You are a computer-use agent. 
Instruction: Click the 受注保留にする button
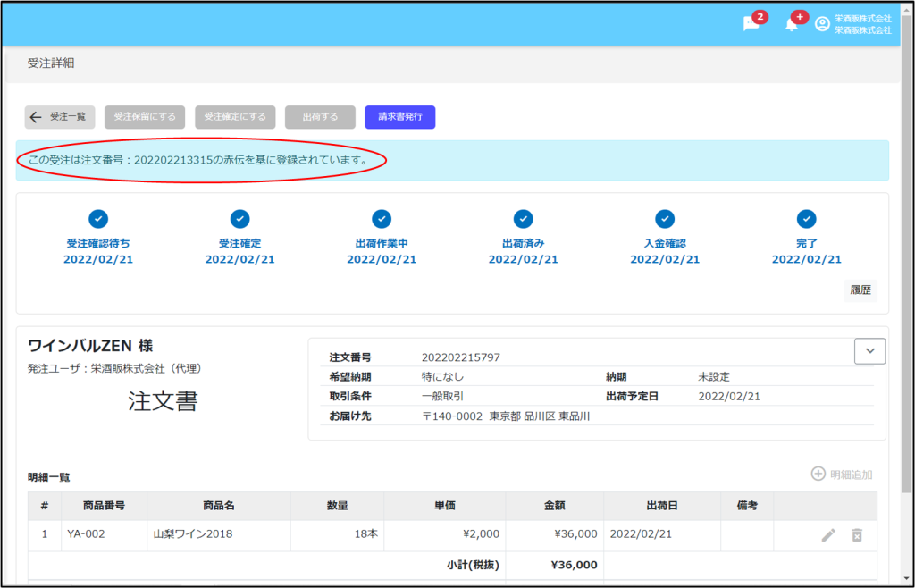145,117
